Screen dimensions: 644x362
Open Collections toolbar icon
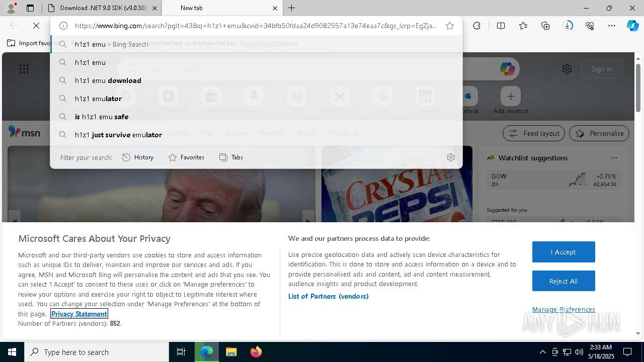click(x=545, y=26)
